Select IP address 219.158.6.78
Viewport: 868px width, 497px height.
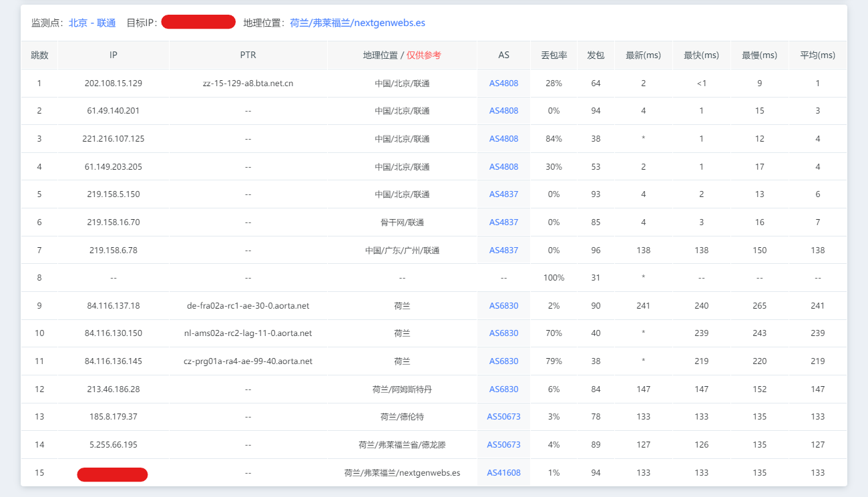[114, 251]
